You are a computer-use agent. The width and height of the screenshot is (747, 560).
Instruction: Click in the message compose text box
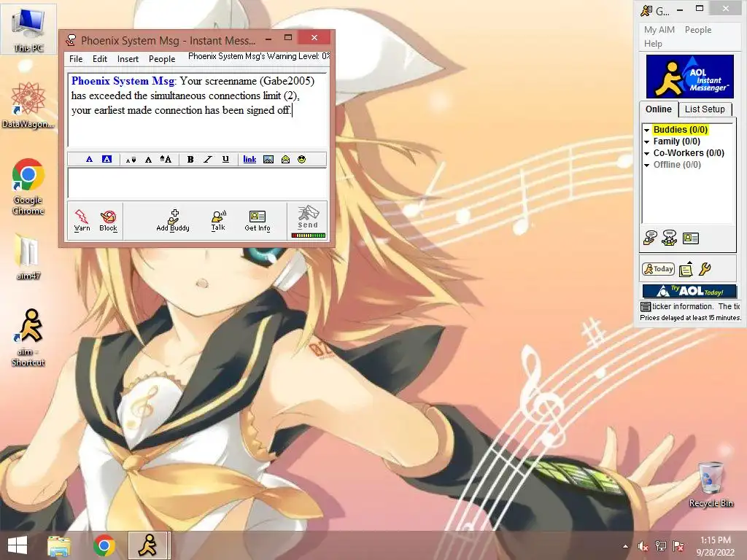click(x=198, y=183)
